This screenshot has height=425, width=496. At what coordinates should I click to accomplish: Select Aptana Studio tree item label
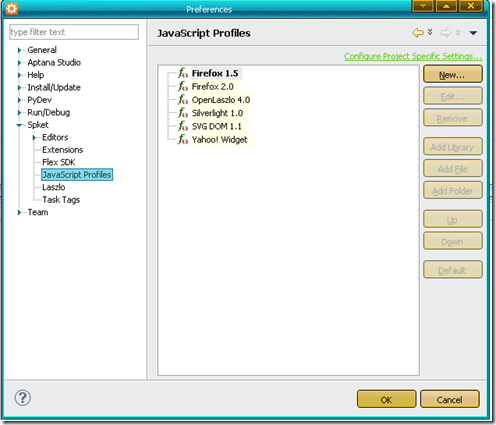pyautogui.click(x=54, y=62)
